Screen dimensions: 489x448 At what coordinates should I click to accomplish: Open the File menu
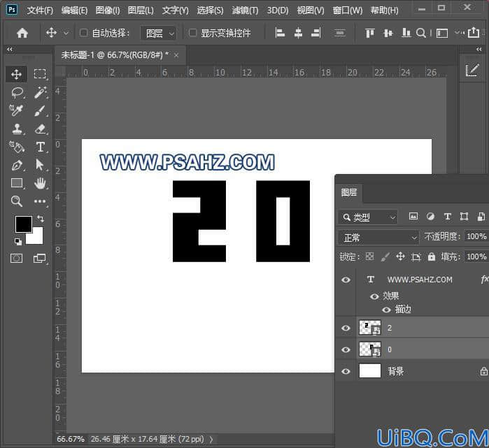point(40,10)
